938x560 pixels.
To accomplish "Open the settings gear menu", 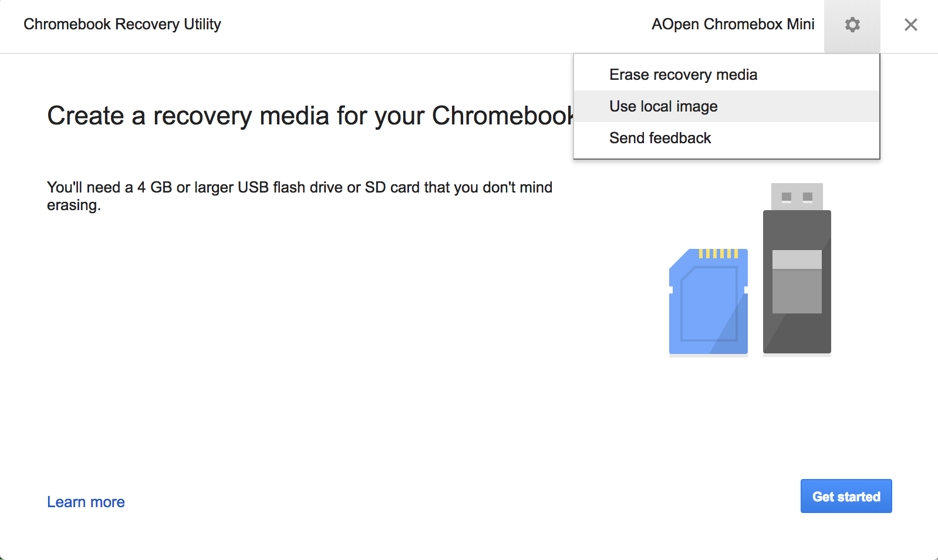I will (852, 25).
